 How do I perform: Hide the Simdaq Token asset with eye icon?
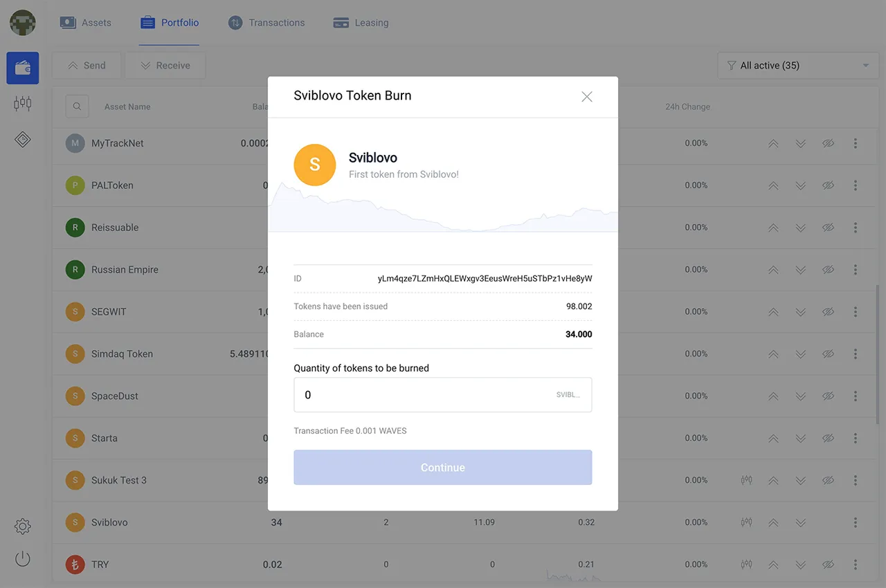tap(828, 354)
